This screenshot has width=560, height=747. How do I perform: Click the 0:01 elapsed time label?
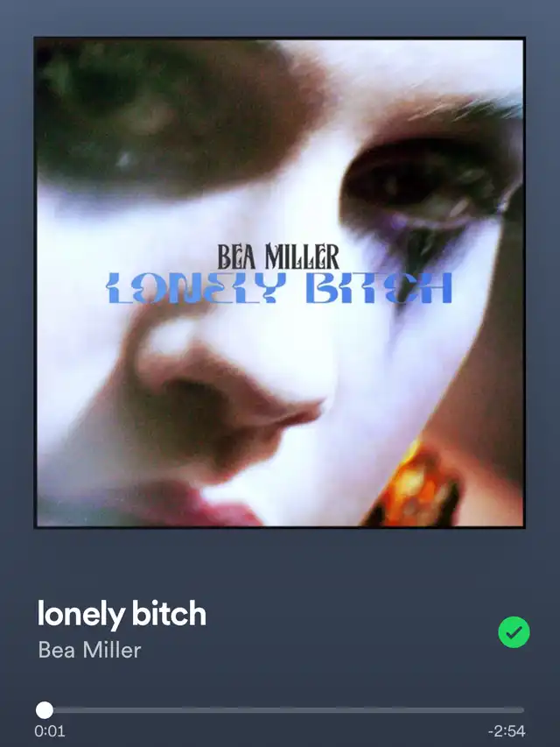tap(50, 731)
